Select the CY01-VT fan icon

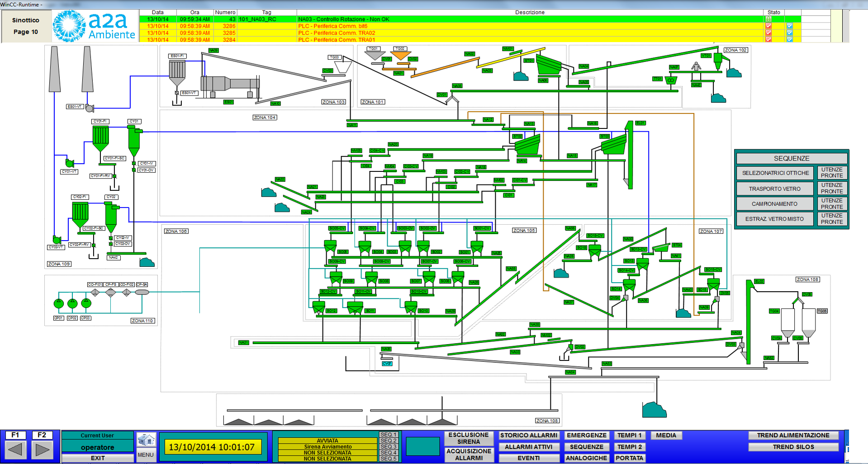[x=70, y=163]
